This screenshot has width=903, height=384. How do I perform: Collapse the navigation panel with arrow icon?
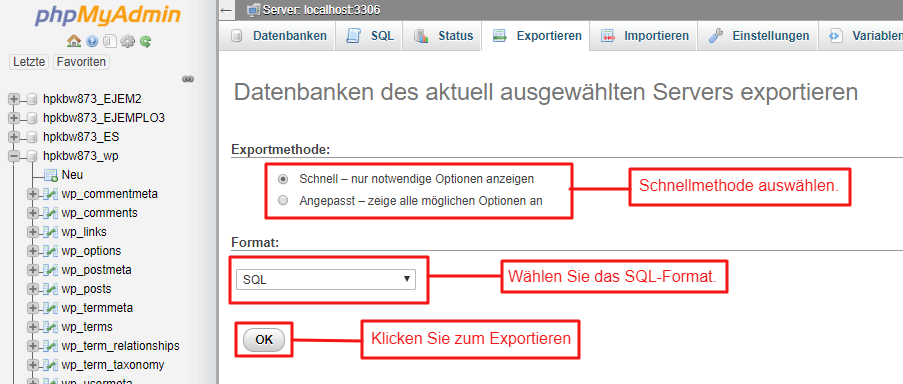(227, 10)
